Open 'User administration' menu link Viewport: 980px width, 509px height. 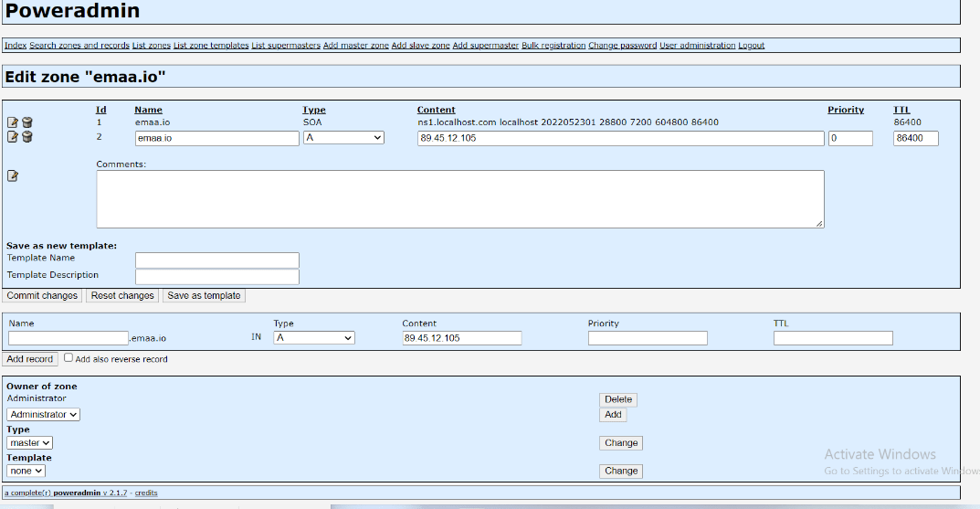pyautogui.click(x=697, y=46)
